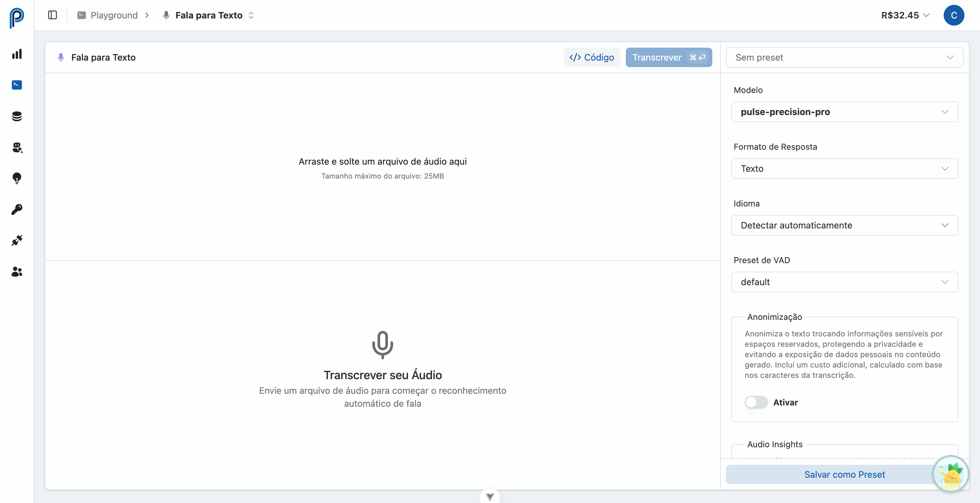This screenshot has width=980, height=503.
Task: Click the microphone icon beside Fala para Texto
Action: click(61, 57)
